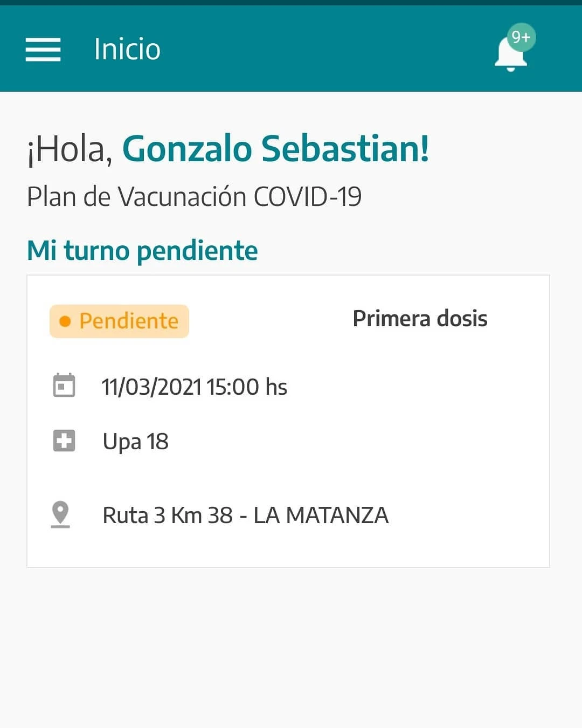Tap the appointment time 15:00 hs
Viewport: 582px width, 728px height.
247,387
